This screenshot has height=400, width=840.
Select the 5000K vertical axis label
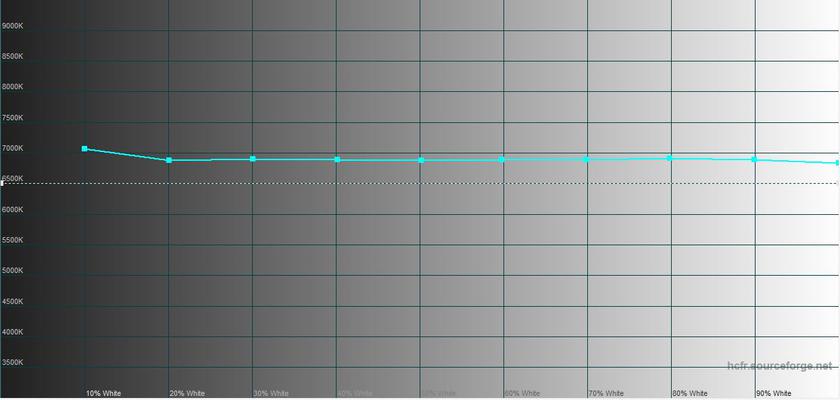click(13, 271)
